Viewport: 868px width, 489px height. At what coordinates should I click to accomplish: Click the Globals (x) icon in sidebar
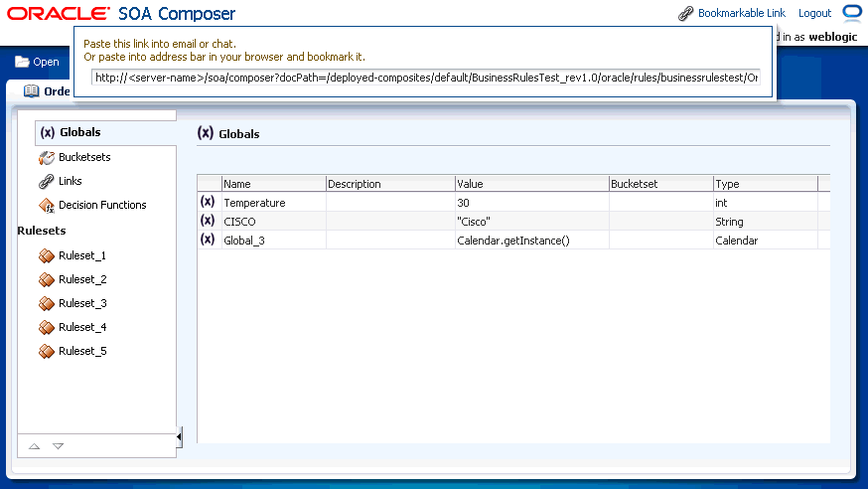coord(48,132)
